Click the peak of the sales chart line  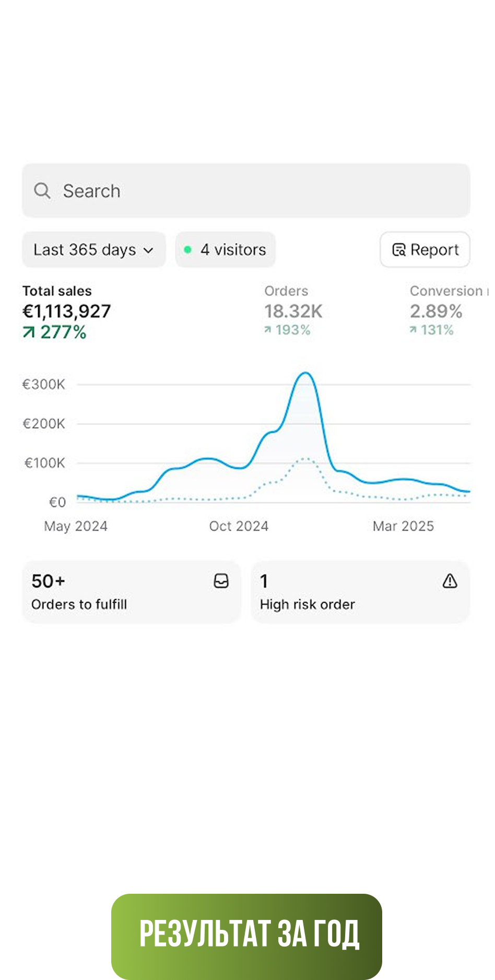tap(305, 373)
